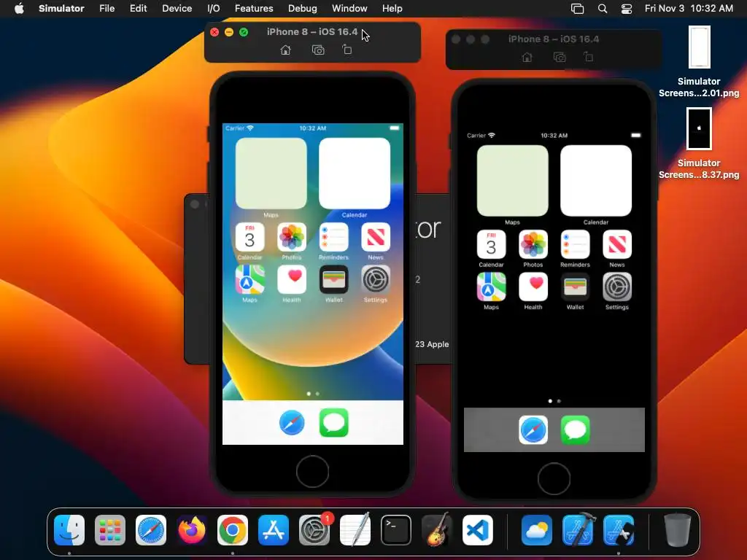Click Screenshot icon in right simulator window toolbar

pos(560,57)
